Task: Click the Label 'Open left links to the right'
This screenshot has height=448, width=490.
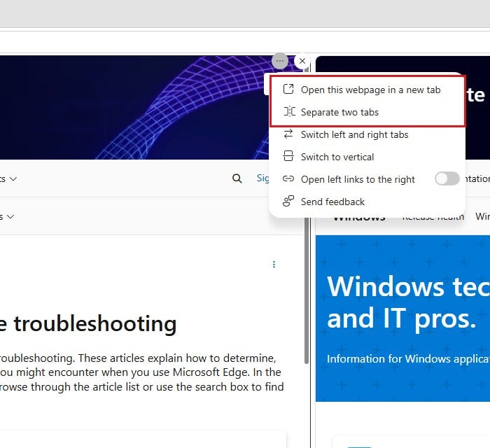Action: pyautogui.click(x=358, y=179)
